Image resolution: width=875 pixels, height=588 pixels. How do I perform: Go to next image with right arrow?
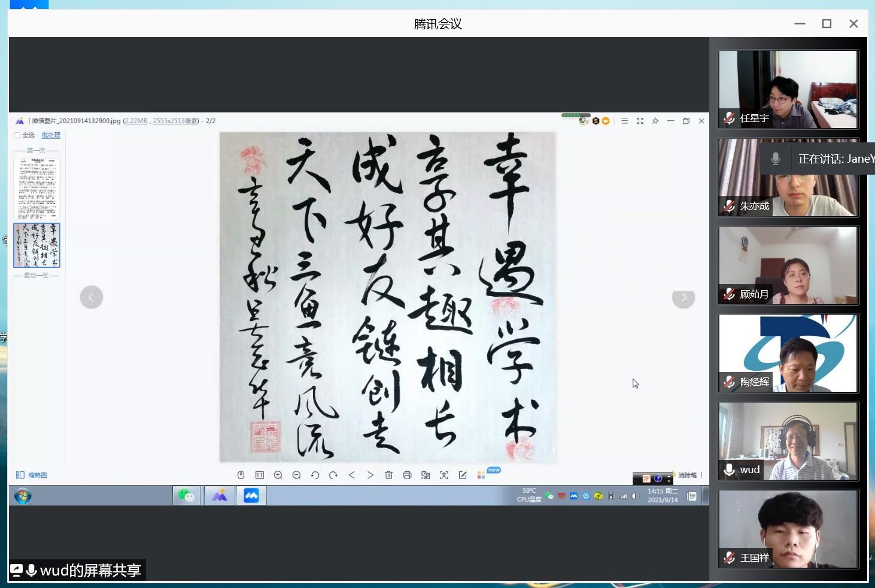click(683, 297)
